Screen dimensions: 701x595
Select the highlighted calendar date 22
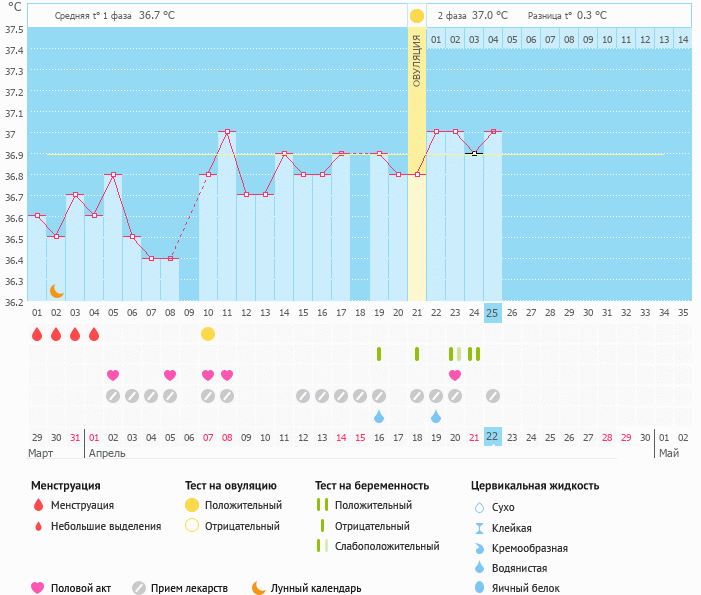click(x=492, y=437)
